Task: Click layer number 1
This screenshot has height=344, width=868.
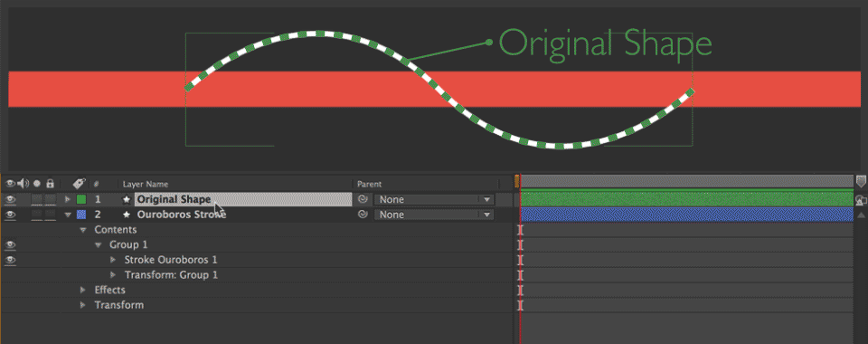Action: [x=98, y=199]
